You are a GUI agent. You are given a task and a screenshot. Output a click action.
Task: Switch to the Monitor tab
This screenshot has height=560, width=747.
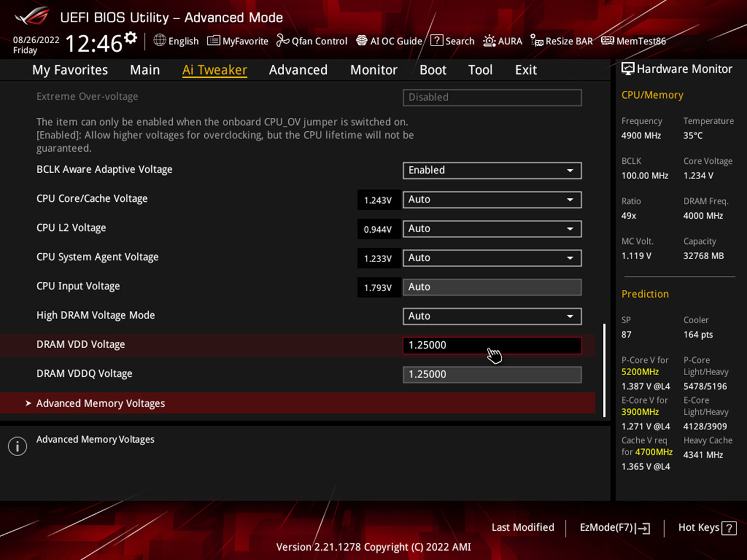tap(373, 70)
